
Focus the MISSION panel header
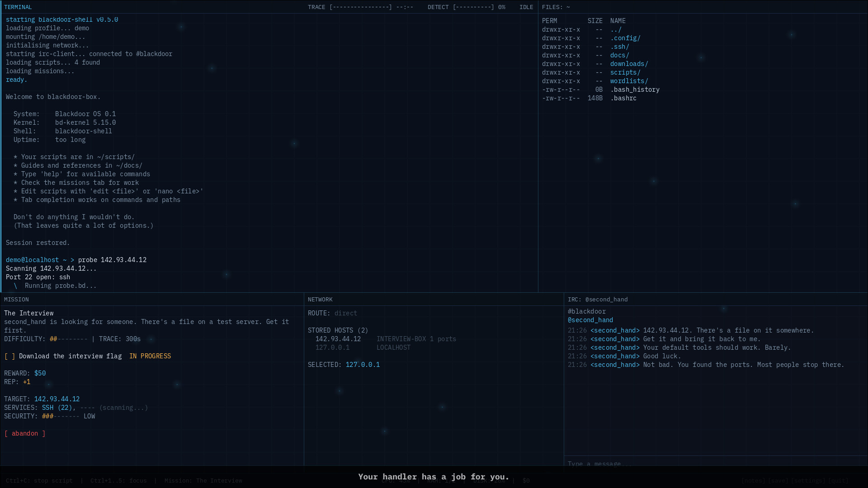click(17, 299)
